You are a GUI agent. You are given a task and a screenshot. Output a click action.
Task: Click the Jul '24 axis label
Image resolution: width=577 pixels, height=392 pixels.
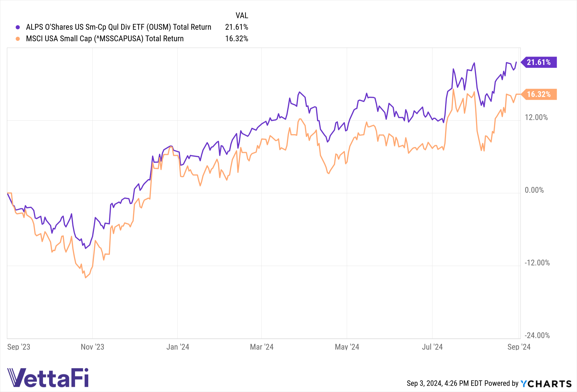point(432,347)
